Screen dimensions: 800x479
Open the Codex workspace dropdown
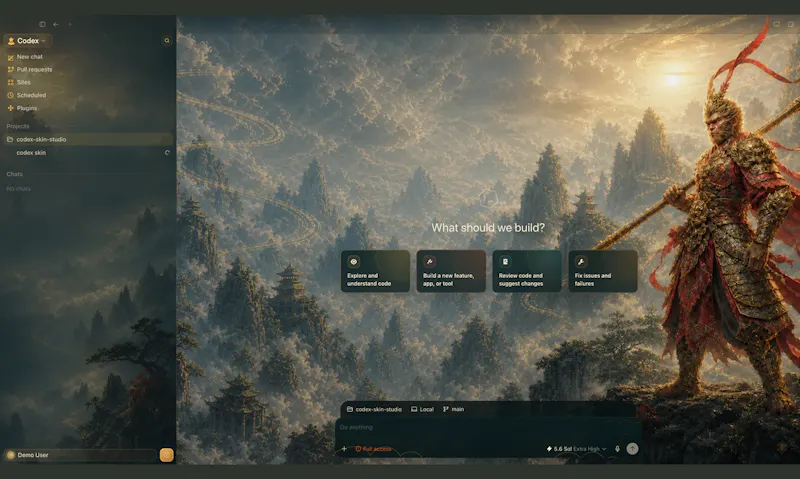click(28, 41)
